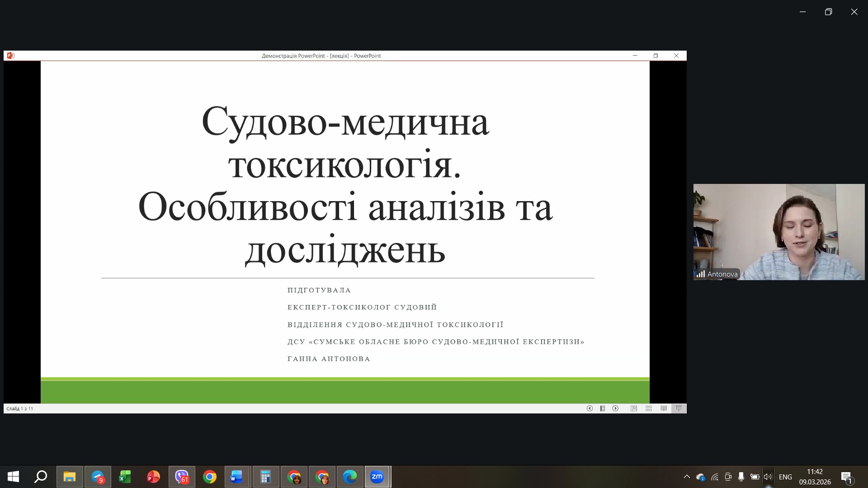Open the notification center
This screenshot has width=868, height=488.
(846, 477)
